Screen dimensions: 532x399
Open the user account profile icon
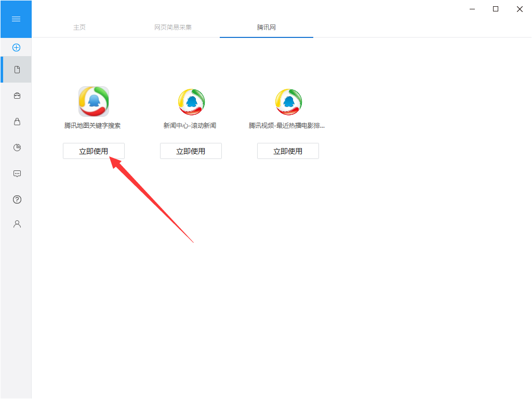[x=17, y=224]
